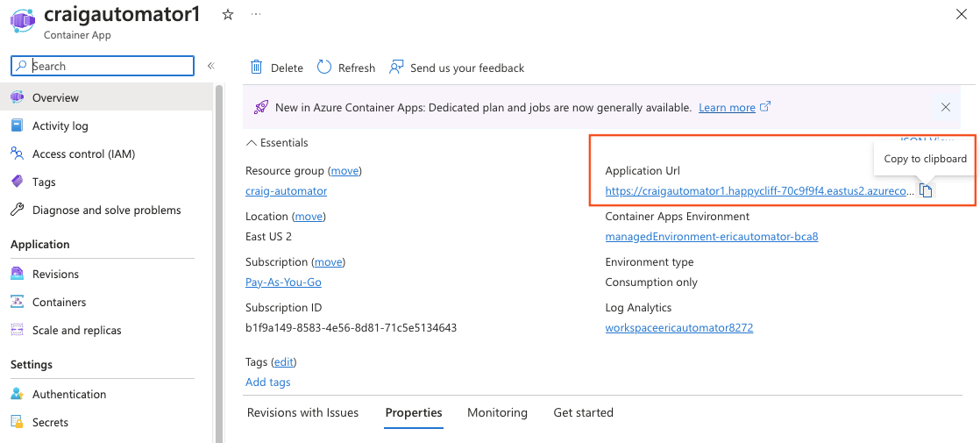Click the Refresh icon in toolbar
Screen dimensions: 980x443
(324, 68)
